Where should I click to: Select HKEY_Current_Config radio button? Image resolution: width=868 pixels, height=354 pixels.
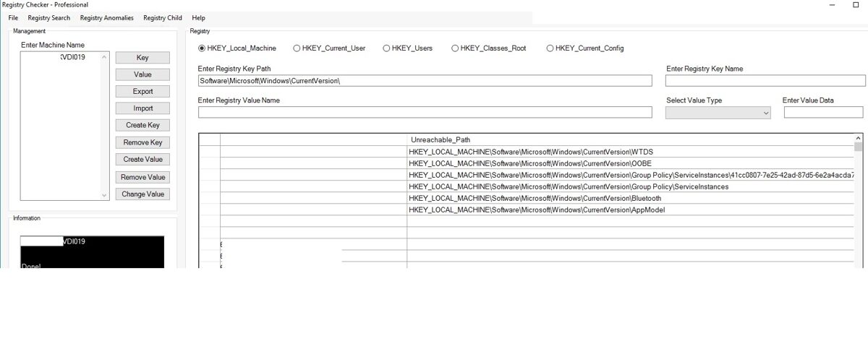(584, 48)
